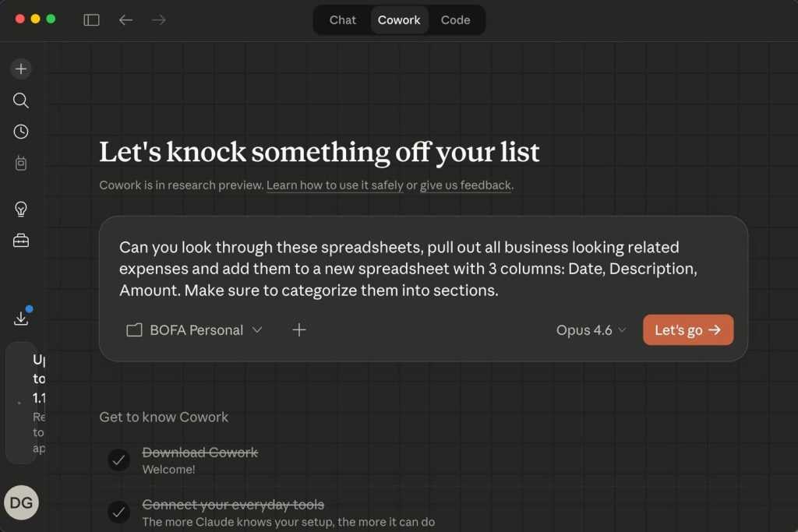Toggle the Connect your everyday tools checkmark
The width and height of the screenshot is (798, 532).
[118, 512]
